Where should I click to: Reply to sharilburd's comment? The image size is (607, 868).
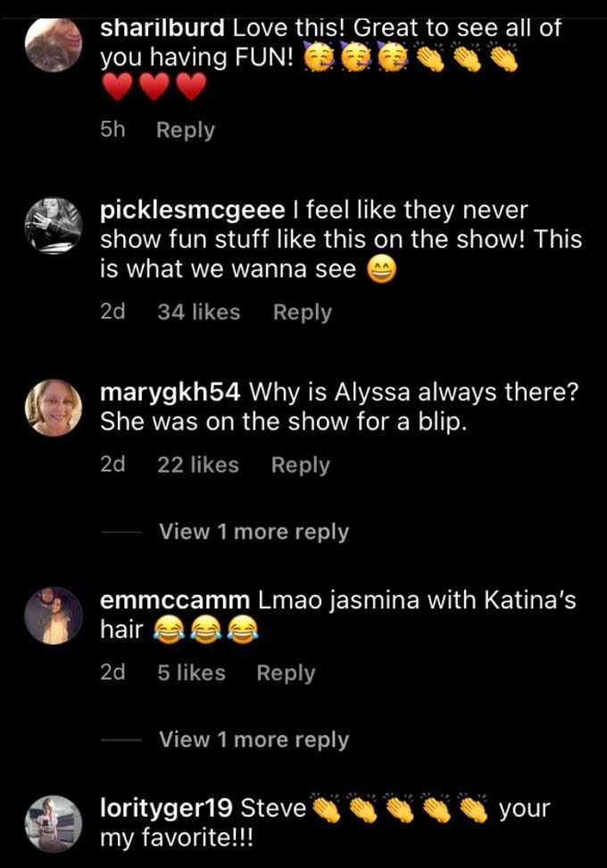(x=186, y=130)
